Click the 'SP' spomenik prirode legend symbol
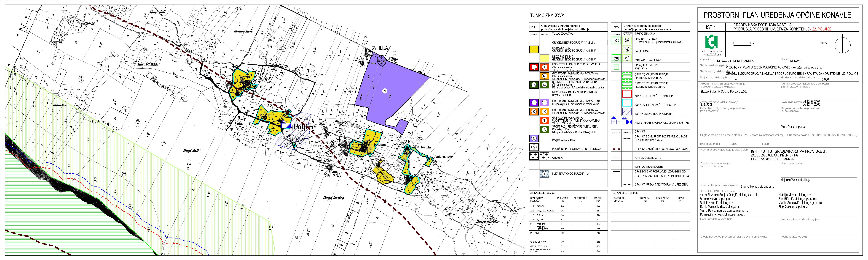This screenshot has width=868, height=260. [616, 67]
